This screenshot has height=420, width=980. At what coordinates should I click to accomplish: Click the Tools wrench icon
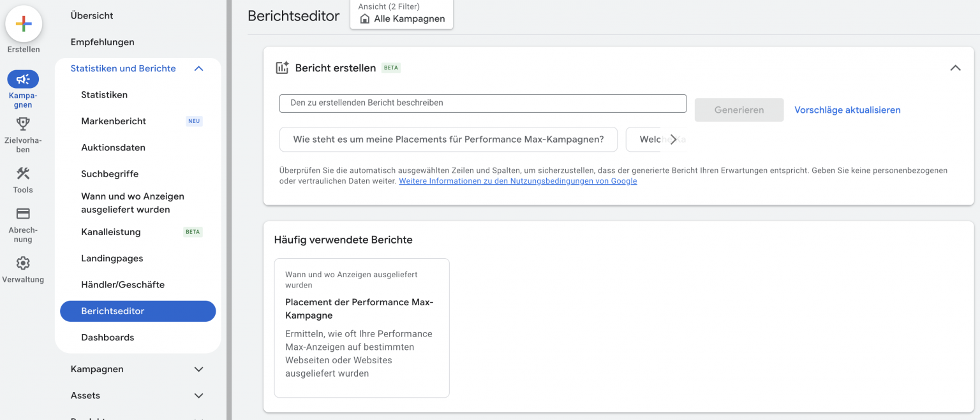tap(23, 173)
